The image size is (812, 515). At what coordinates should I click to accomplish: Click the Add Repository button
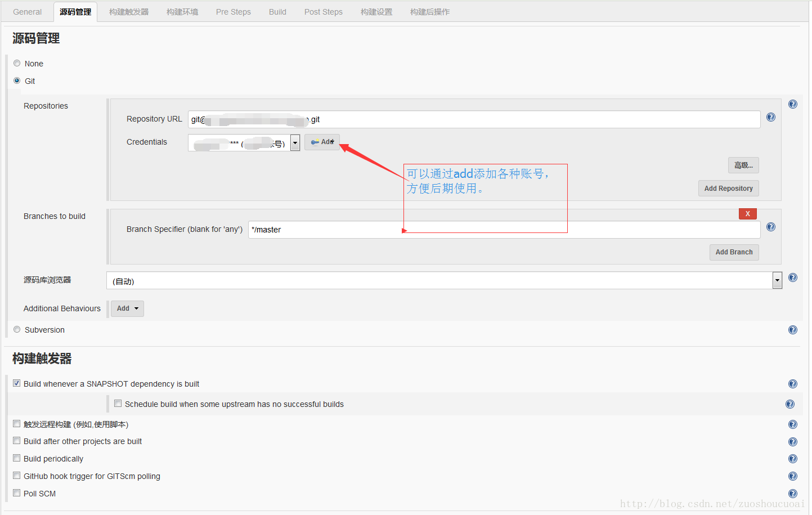[728, 188]
